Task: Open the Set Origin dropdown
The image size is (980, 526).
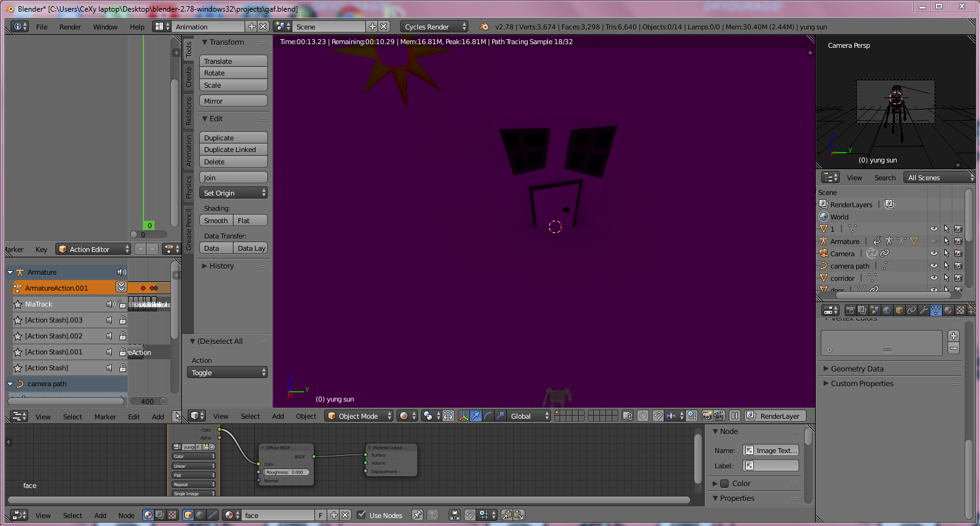Action: coord(233,192)
